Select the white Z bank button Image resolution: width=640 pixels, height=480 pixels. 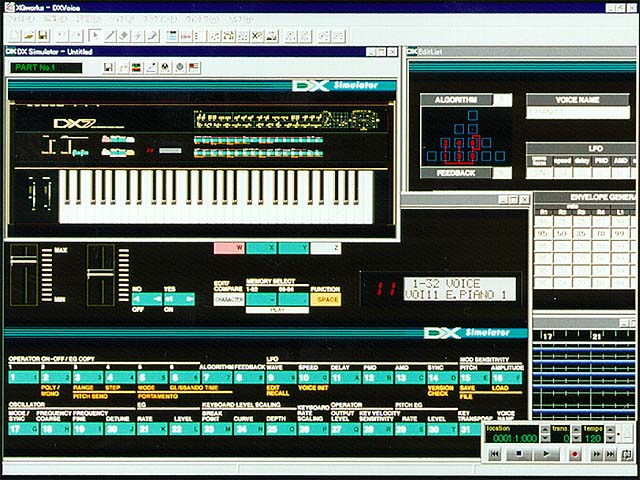[326, 248]
